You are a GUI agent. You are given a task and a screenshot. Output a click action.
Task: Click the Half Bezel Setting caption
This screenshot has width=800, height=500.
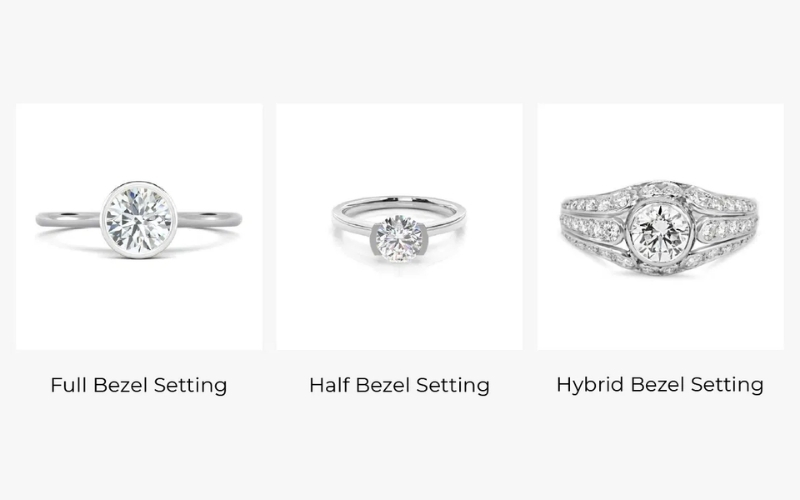pos(399,385)
